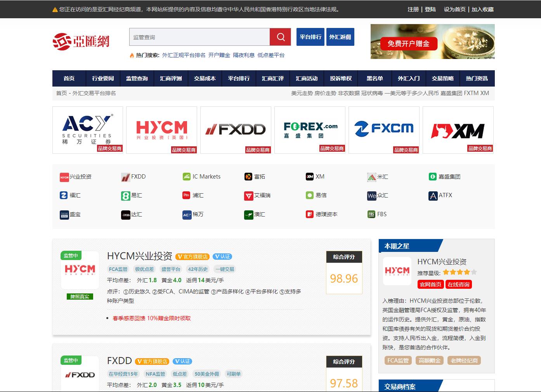Select 外汇入门 navigation menu item
The height and width of the screenshot is (392, 541).
[x=409, y=78]
